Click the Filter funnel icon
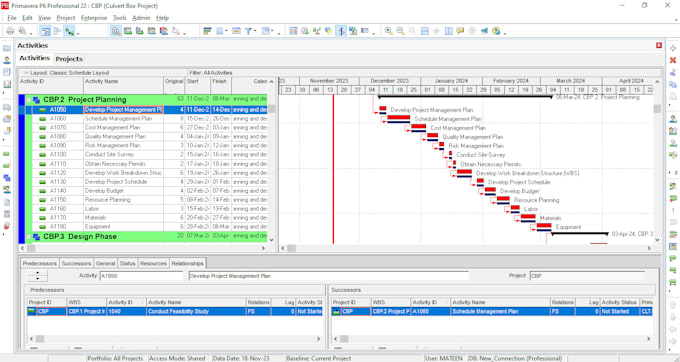 248,31
